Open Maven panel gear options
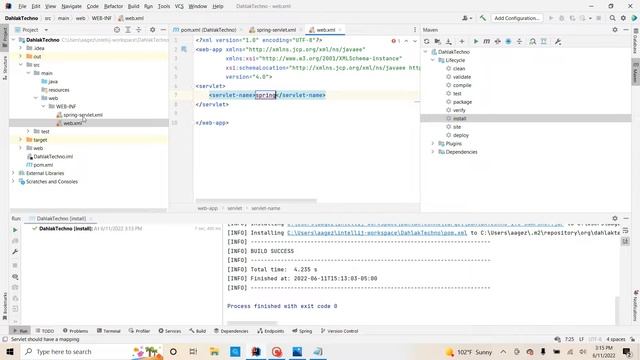Image resolution: width=640 pixels, height=360 pixels. (615, 30)
